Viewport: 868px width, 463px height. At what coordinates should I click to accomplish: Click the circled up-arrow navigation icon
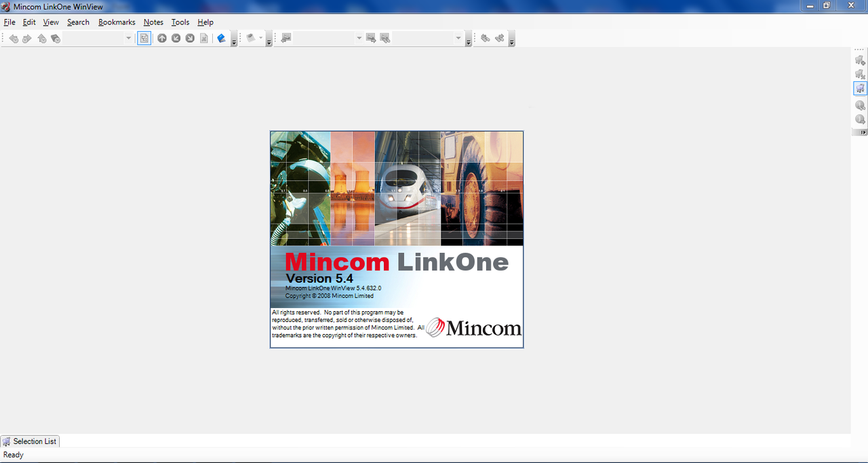coord(162,39)
